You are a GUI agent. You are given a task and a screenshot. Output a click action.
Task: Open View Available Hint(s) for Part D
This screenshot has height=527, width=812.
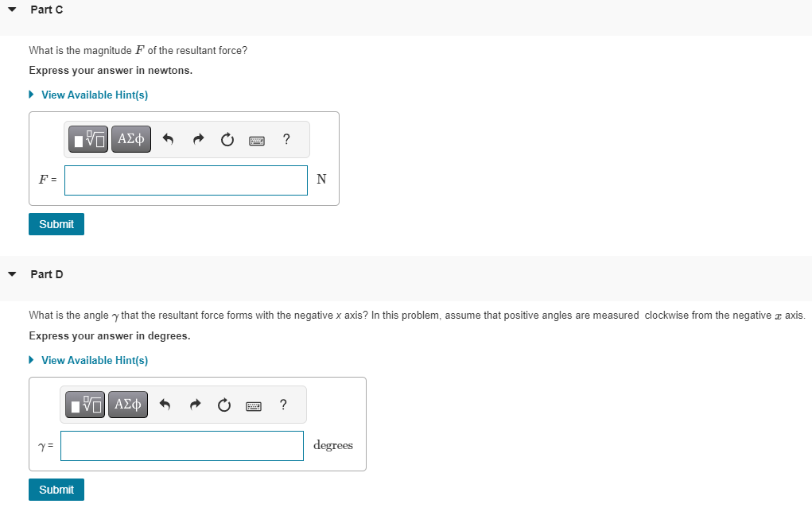click(x=95, y=360)
